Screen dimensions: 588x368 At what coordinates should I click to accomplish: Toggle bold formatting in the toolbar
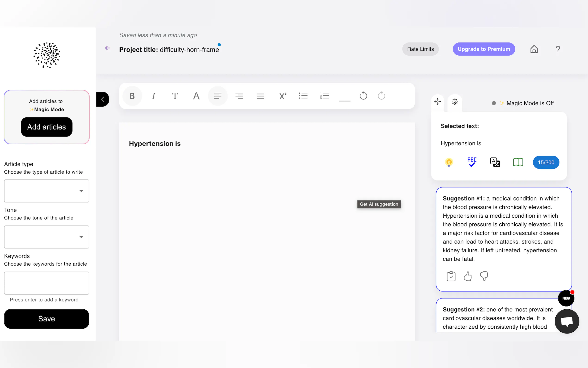pyautogui.click(x=132, y=96)
